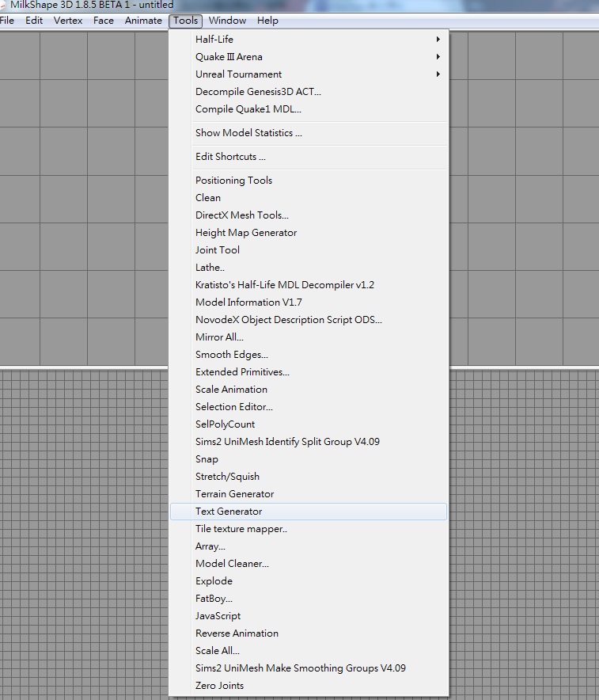The height and width of the screenshot is (700, 599).
Task: Open FatBoy... plugin
Action: 308,598
